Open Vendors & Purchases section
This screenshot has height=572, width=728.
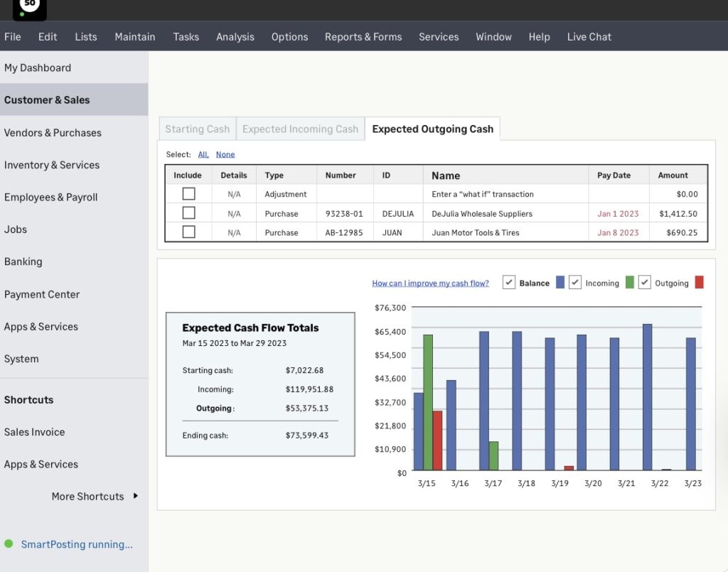point(52,133)
